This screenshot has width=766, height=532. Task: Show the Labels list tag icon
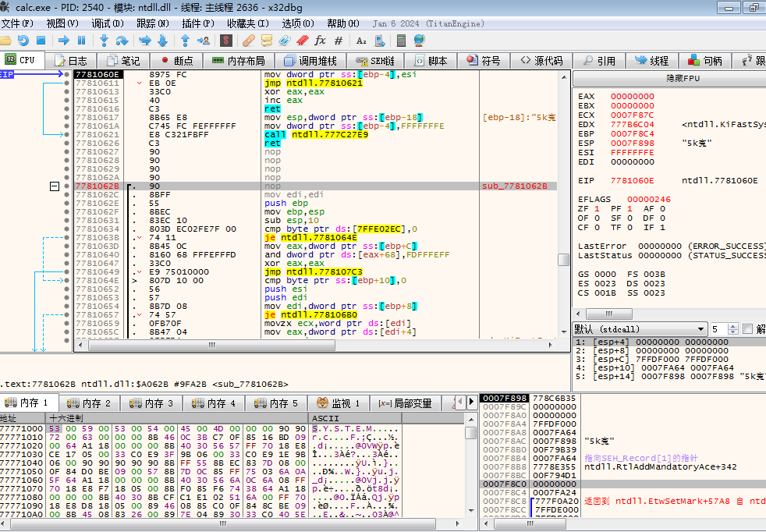(284, 41)
